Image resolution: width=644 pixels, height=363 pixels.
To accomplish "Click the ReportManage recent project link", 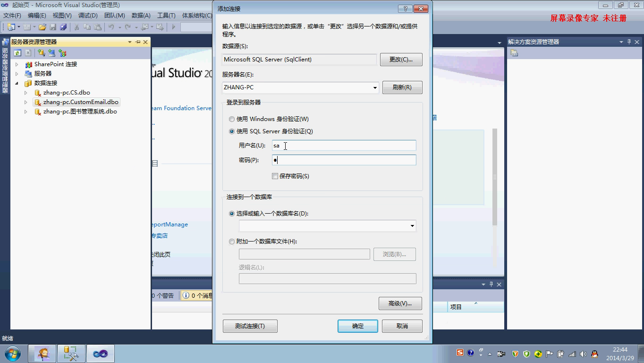I will (x=169, y=225).
